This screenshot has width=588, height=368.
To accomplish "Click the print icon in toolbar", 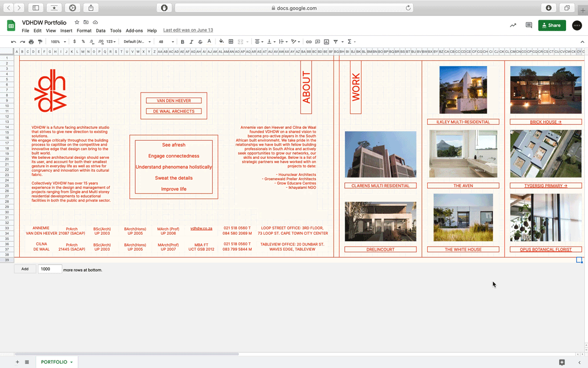I will (31, 42).
